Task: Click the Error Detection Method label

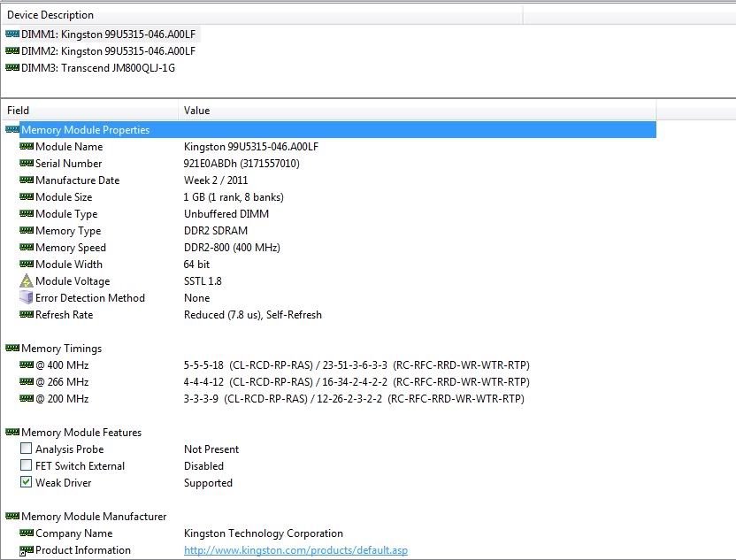Action: click(x=90, y=298)
